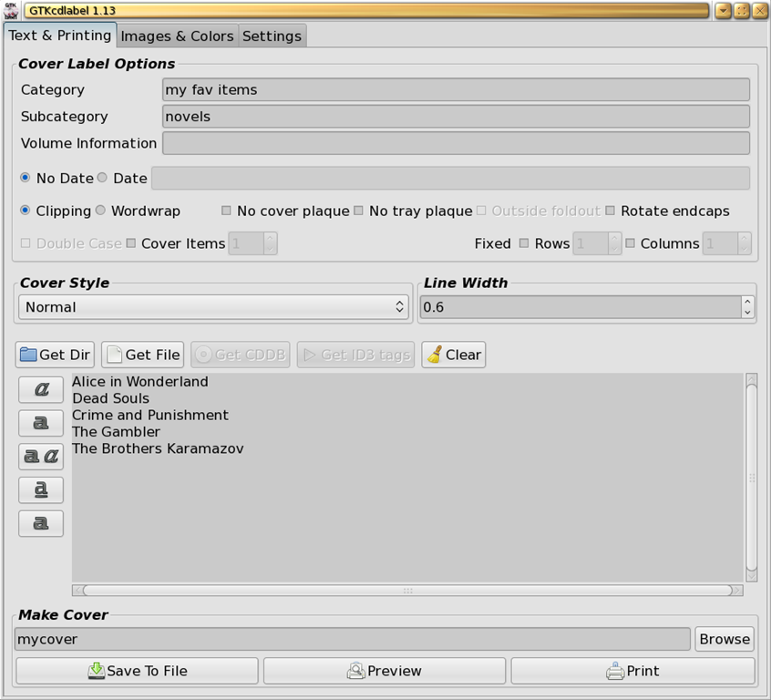Click the line 'The Brothers Karamazov'
Image resolution: width=771 pixels, height=700 pixels.
[158, 448]
